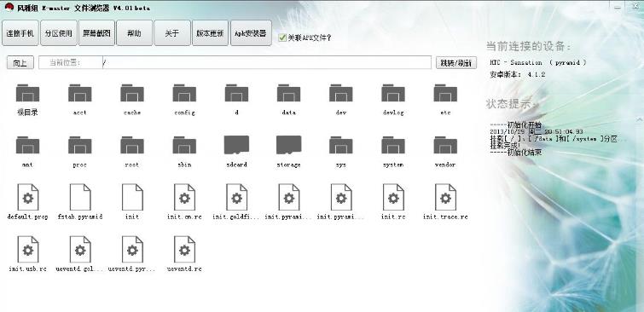Image resolution: width=644 pixels, height=312 pixels.
Task: Select the default.prop file icon
Action: coord(28,197)
